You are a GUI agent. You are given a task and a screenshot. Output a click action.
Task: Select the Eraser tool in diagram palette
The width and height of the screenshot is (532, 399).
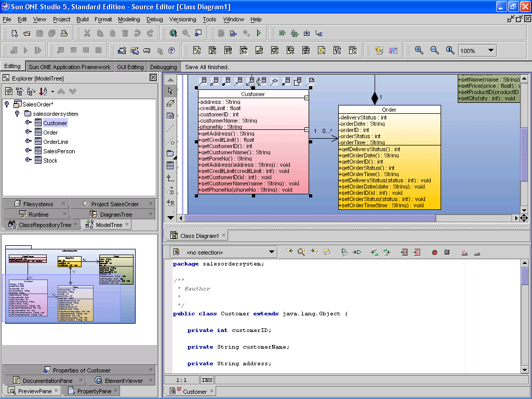point(170,103)
